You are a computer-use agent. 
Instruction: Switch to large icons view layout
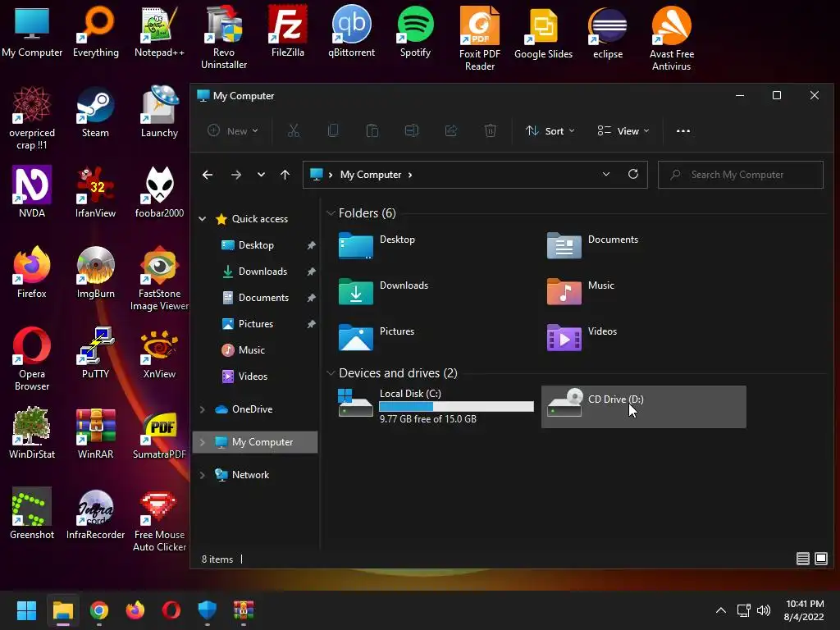(820, 559)
